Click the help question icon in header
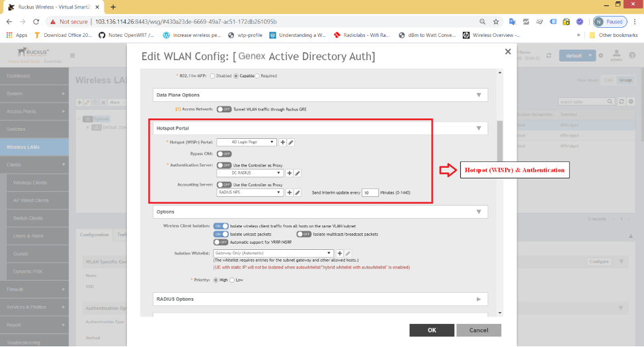644x347 pixels. (632, 56)
